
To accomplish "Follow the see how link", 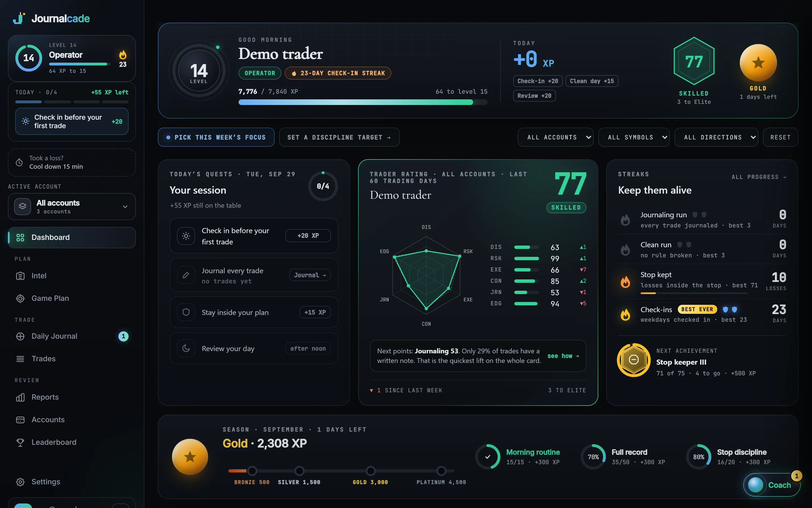I will pos(563,356).
